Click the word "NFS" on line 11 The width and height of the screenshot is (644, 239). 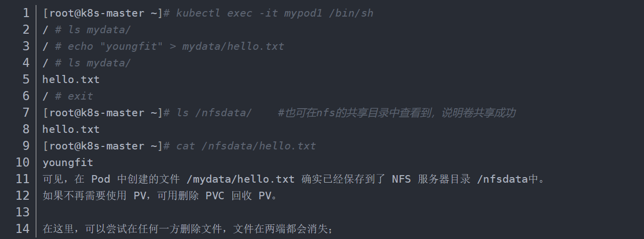[402, 179]
